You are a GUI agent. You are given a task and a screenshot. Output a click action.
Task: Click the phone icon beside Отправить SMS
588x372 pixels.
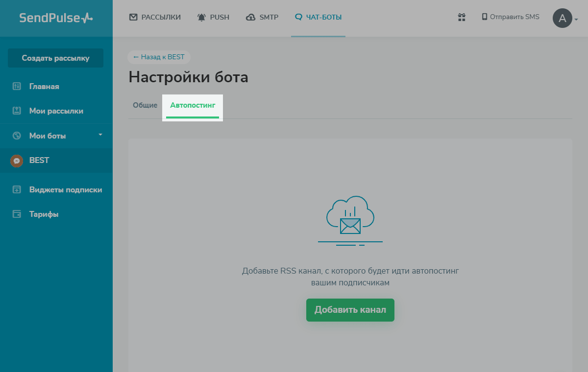(485, 17)
